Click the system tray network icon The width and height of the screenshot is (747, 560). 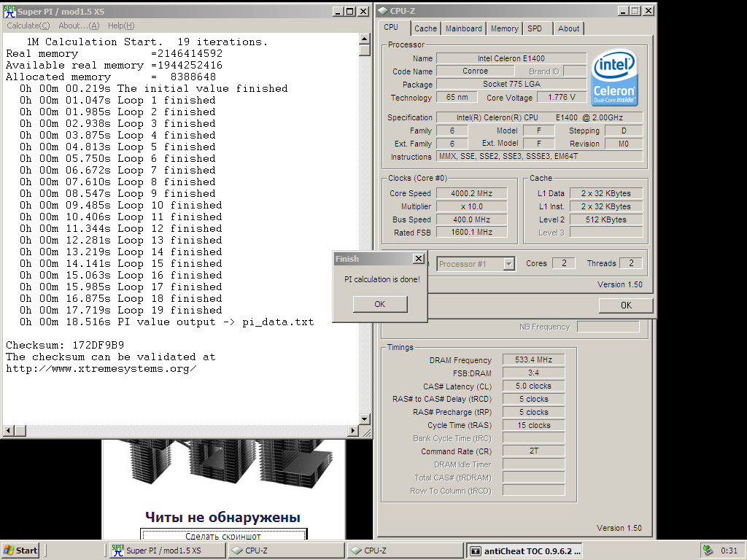(708, 551)
